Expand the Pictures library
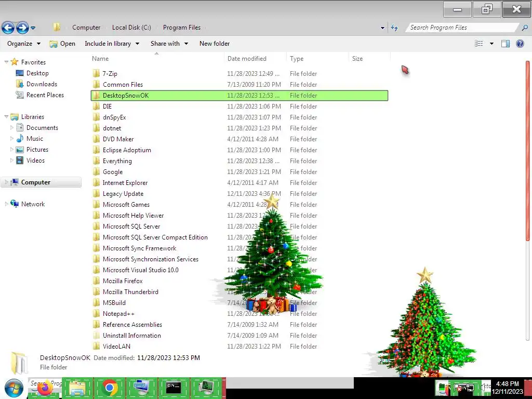Viewport: 532px width, 399px height. point(12,149)
